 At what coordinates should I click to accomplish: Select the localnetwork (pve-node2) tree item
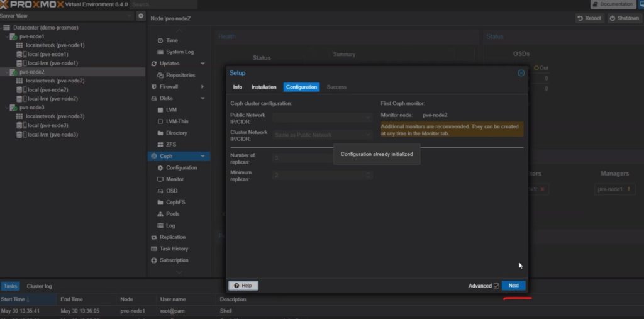(x=55, y=81)
